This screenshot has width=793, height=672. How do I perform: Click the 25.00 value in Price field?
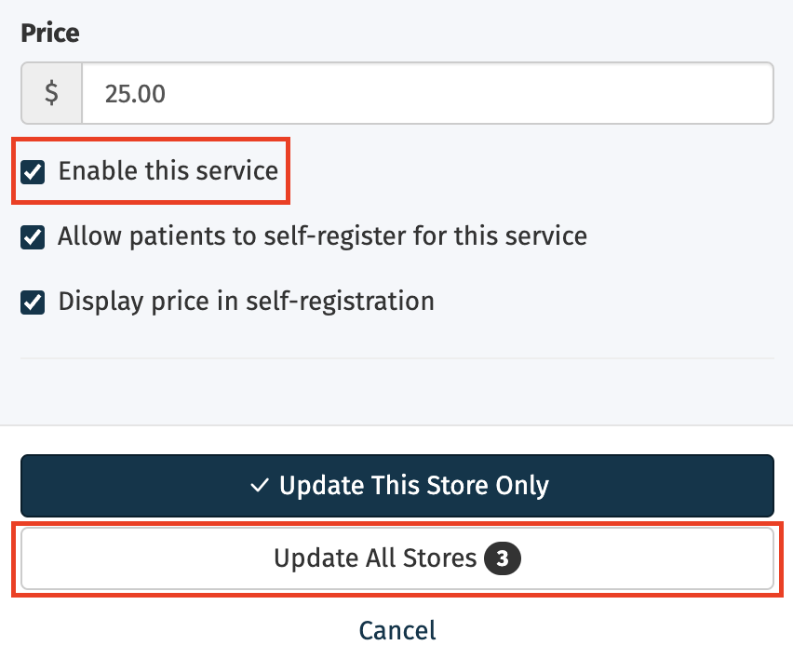(136, 93)
